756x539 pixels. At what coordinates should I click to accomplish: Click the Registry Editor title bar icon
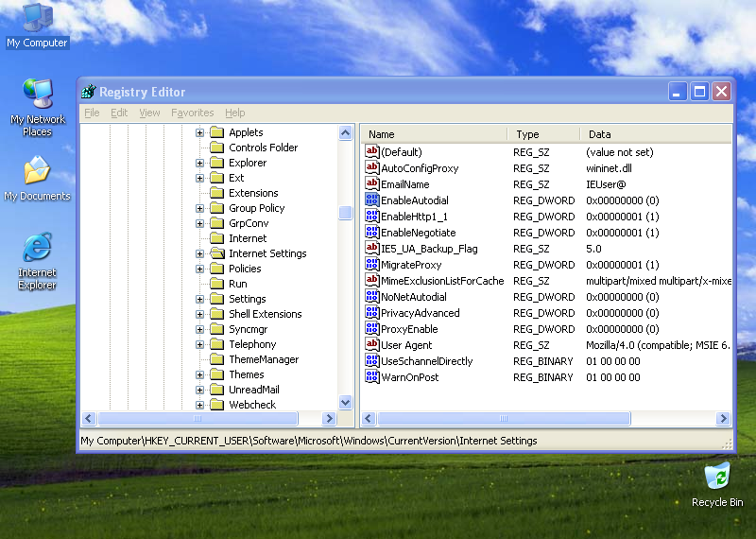tap(89, 91)
